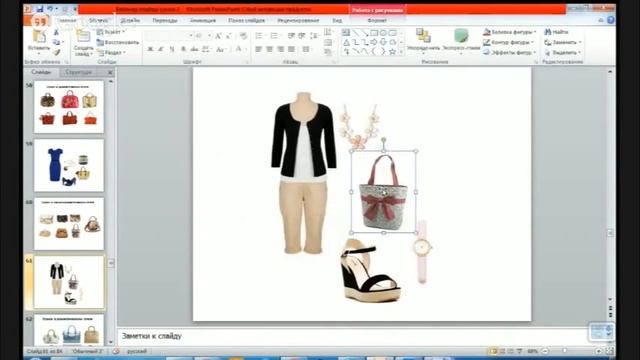Open the Animations (Анимация) ribbon tab
Viewport: 640px width, 360px height.
click(x=203, y=20)
